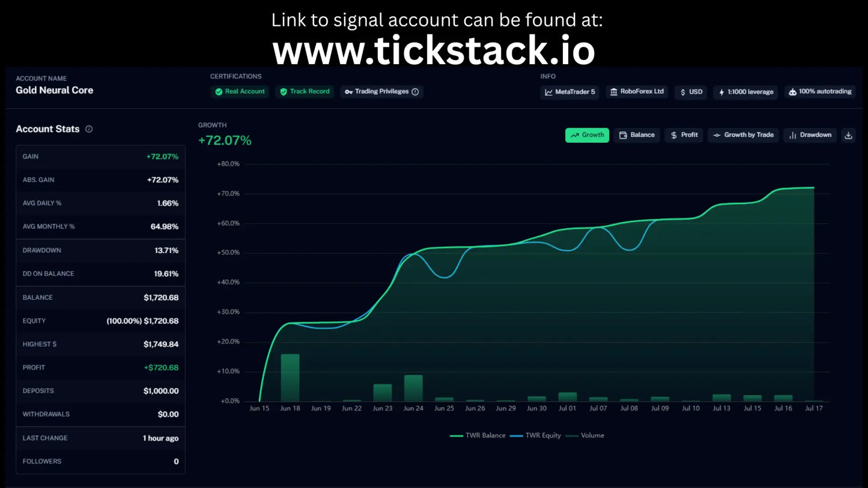Click the Trading Privileges info icon
The height and width of the screenshot is (488, 868).
[415, 92]
